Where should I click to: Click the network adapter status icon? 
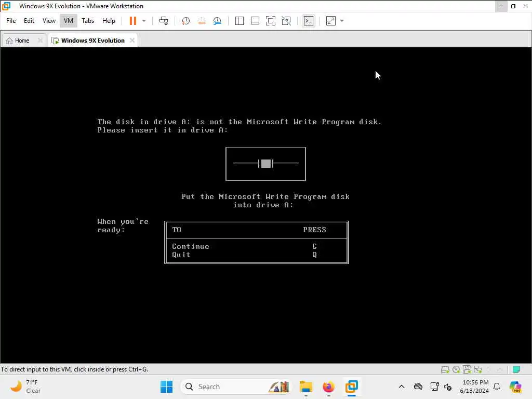coord(478,369)
